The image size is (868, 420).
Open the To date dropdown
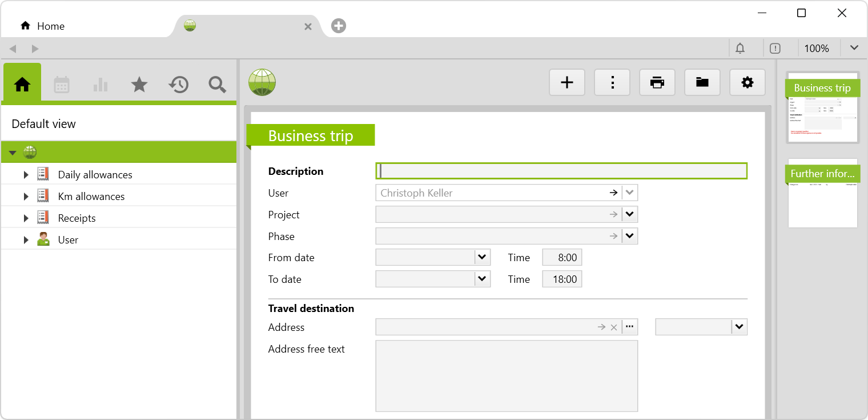(483, 279)
